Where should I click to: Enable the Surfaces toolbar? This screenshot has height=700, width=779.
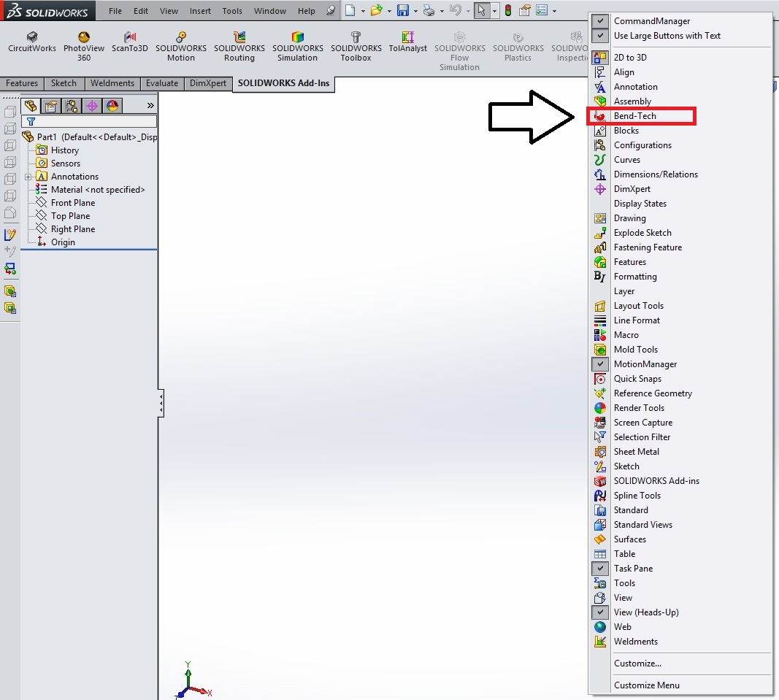point(630,539)
